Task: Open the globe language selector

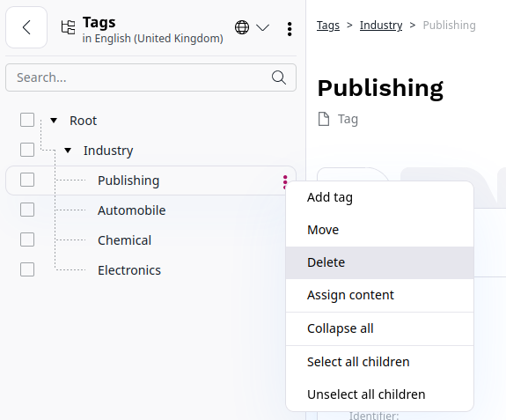Action: tap(242, 27)
